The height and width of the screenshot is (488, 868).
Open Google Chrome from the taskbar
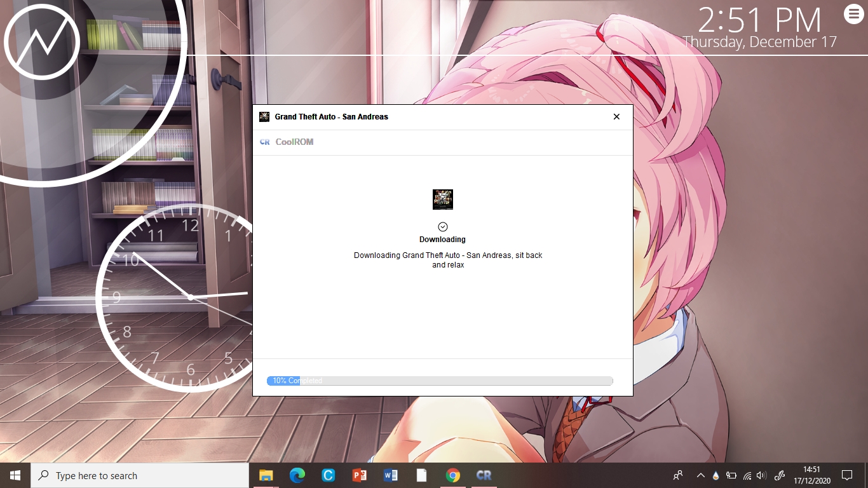click(x=452, y=475)
